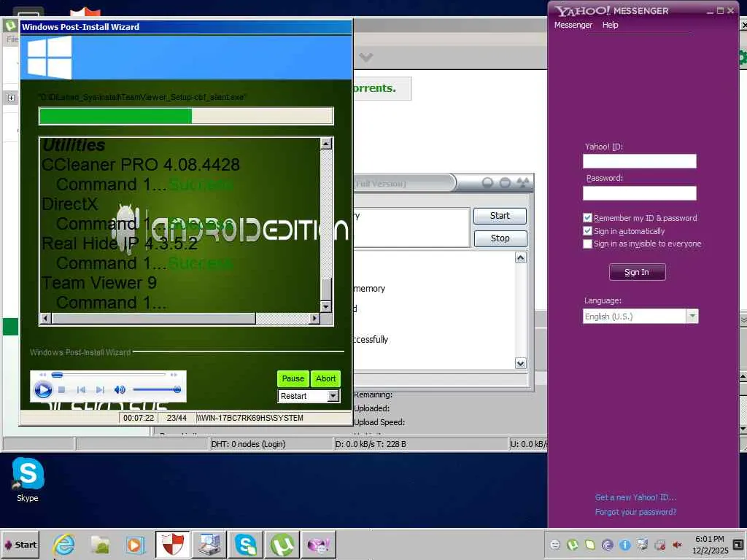This screenshot has width=747, height=560.
Task: Click the rewind arrows beside the seek bar
Action: (43, 375)
